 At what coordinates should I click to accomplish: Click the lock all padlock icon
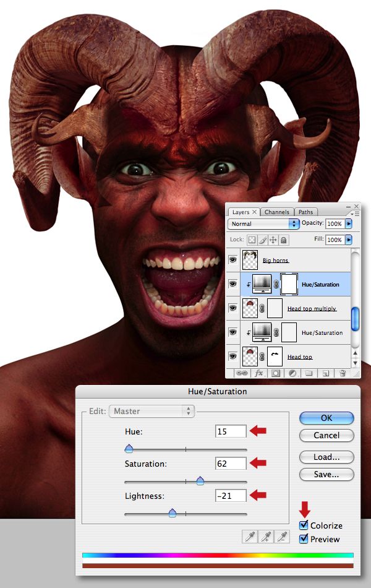tap(284, 240)
